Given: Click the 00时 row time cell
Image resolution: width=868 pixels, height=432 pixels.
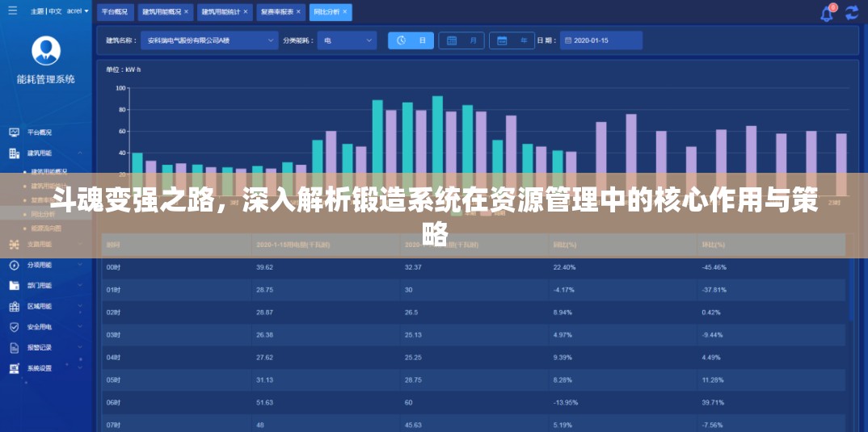Looking at the screenshot, I should pos(113,267).
